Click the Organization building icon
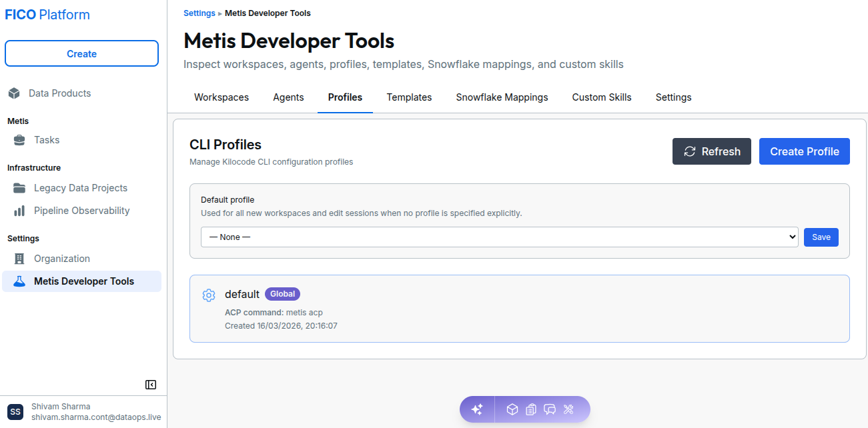Viewport: 868px width, 428px height. 19,259
